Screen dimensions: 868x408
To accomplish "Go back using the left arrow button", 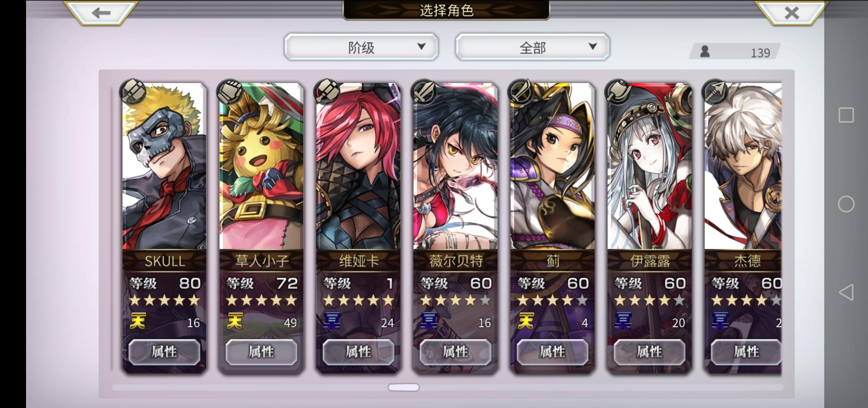I will click(x=101, y=13).
